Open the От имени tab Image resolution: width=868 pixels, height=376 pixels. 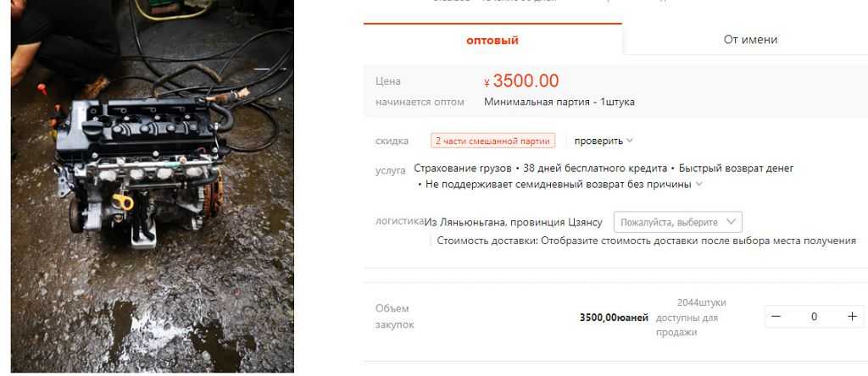750,39
